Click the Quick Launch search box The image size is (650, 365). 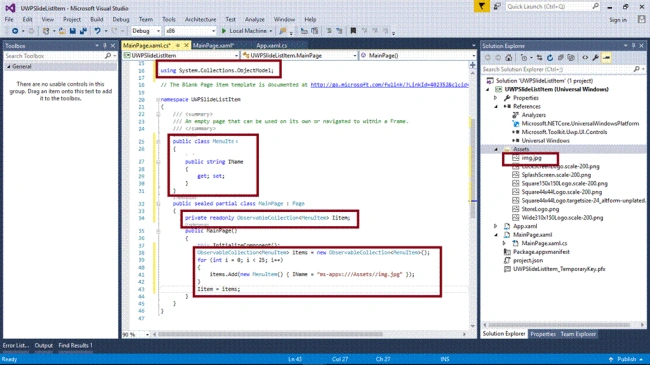(x=553, y=6)
